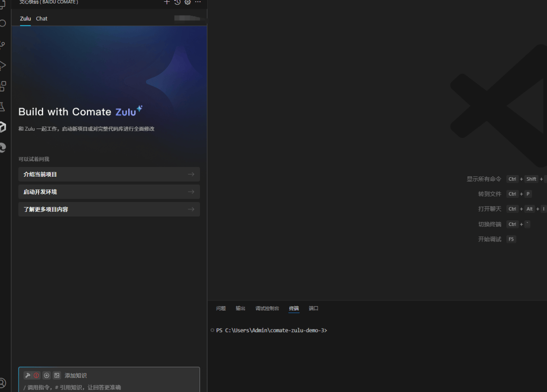The height and width of the screenshot is (392, 547).
Task: Start a new session with the plus icon
Action: (167, 2)
